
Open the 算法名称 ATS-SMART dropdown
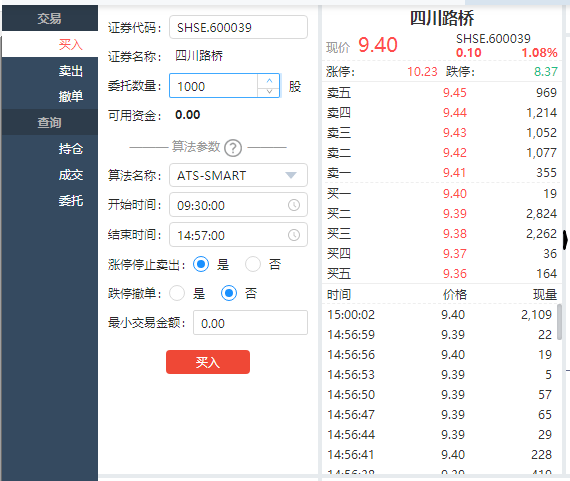coord(238,175)
